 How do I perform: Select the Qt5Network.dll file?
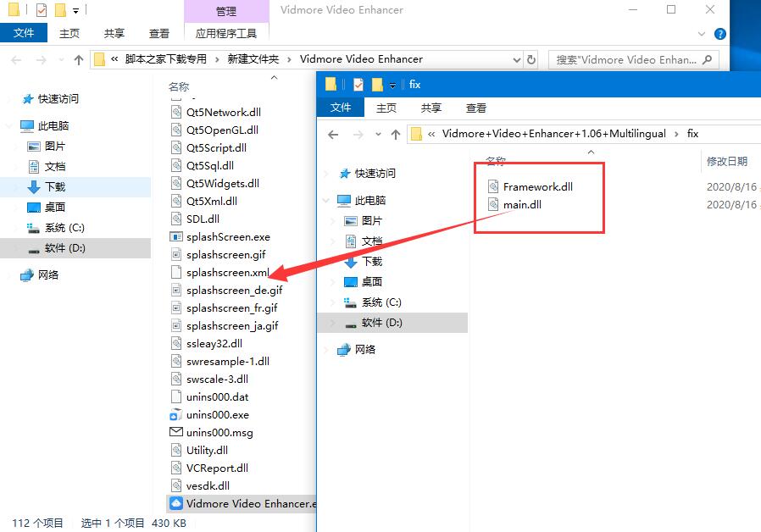tap(223, 113)
